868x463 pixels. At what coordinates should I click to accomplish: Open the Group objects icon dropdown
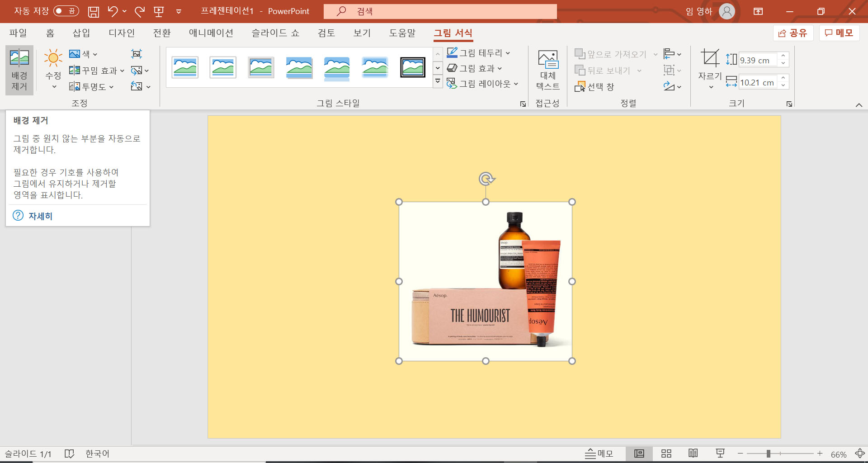pyautogui.click(x=672, y=71)
